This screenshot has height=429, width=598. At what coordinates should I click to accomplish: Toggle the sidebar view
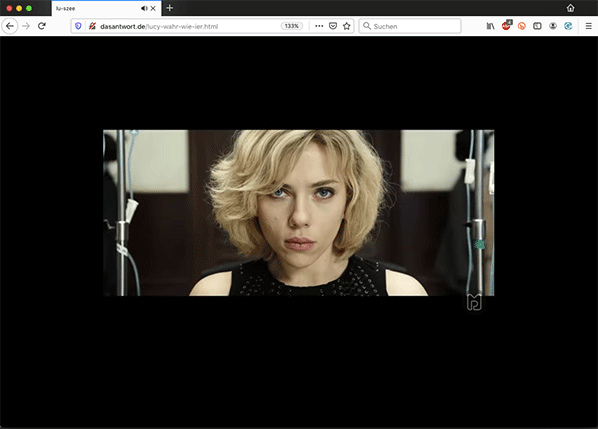(537, 26)
